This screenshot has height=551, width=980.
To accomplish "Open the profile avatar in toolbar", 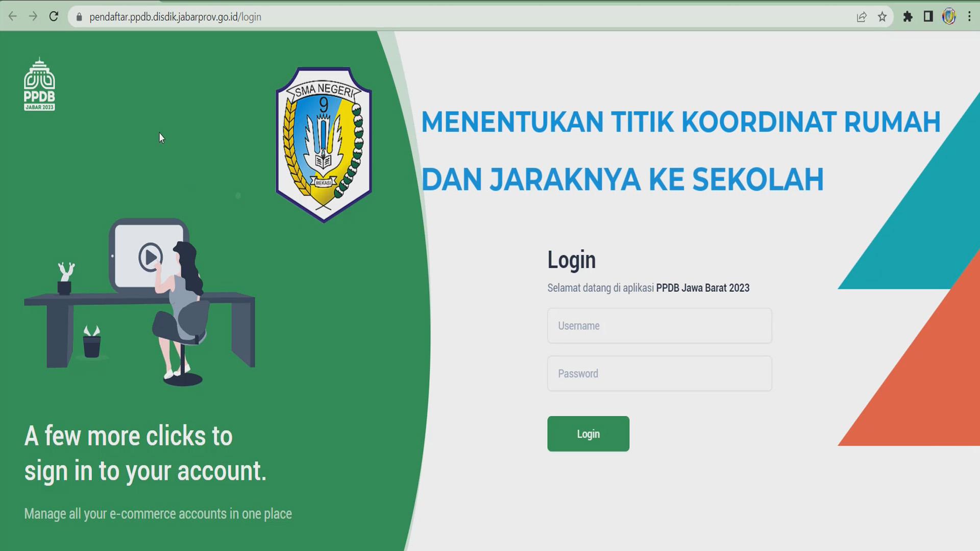I will tap(949, 17).
